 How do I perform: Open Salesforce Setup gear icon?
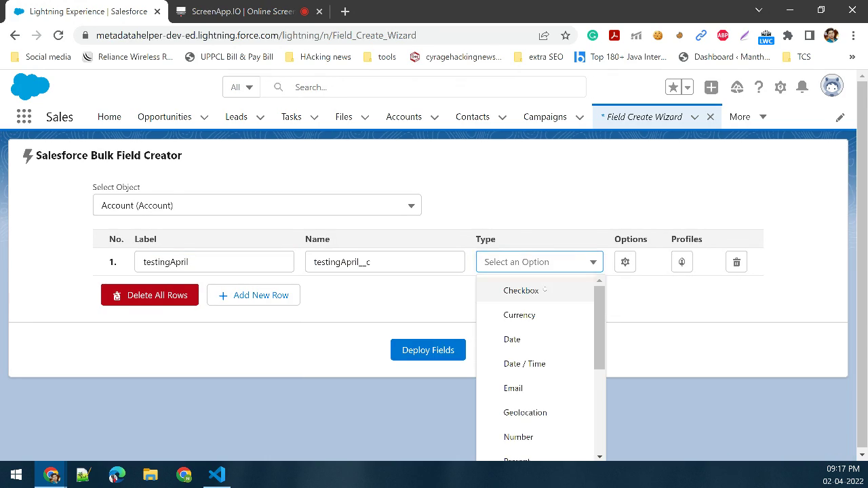click(780, 87)
